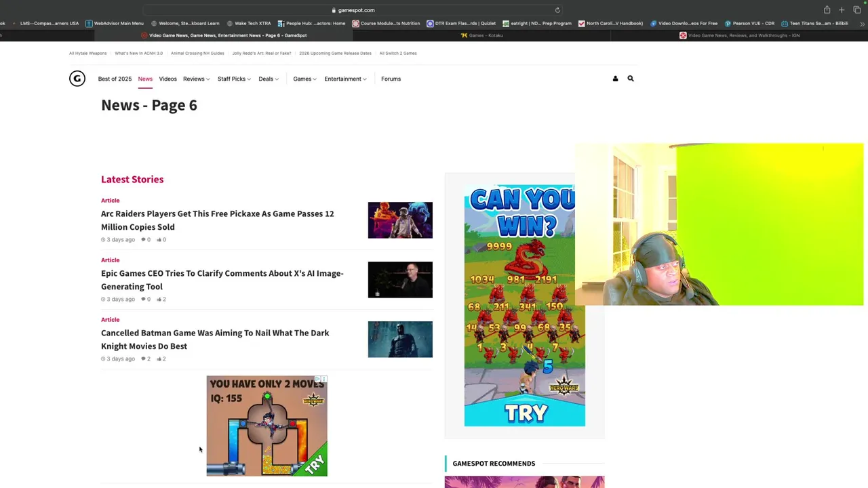
Task: Open the Welcome Blackboard Learn bookmark
Action: pyautogui.click(x=185, y=23)
